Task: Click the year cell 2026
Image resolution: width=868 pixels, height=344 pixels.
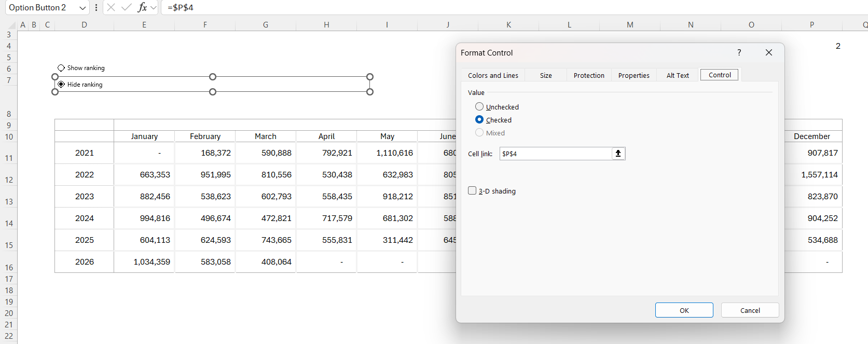Action: pyautogui.click(x=84, y=262)
